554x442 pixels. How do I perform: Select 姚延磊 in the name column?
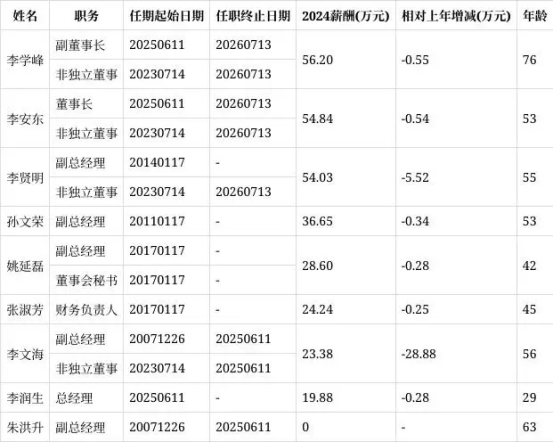click(25, 266)
